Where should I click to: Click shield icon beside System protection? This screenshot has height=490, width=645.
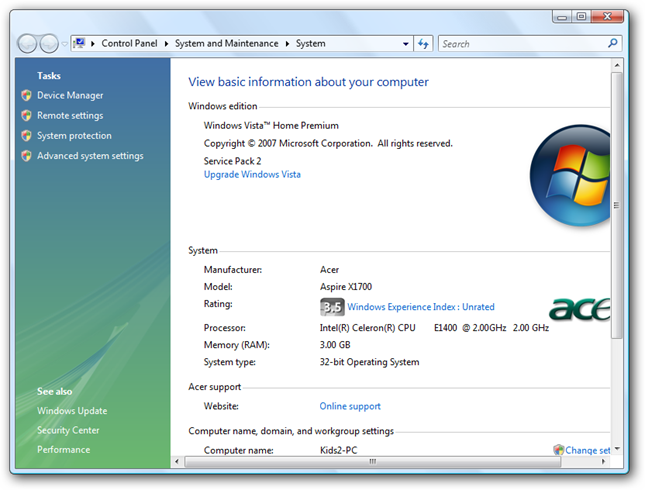point(26,136)
